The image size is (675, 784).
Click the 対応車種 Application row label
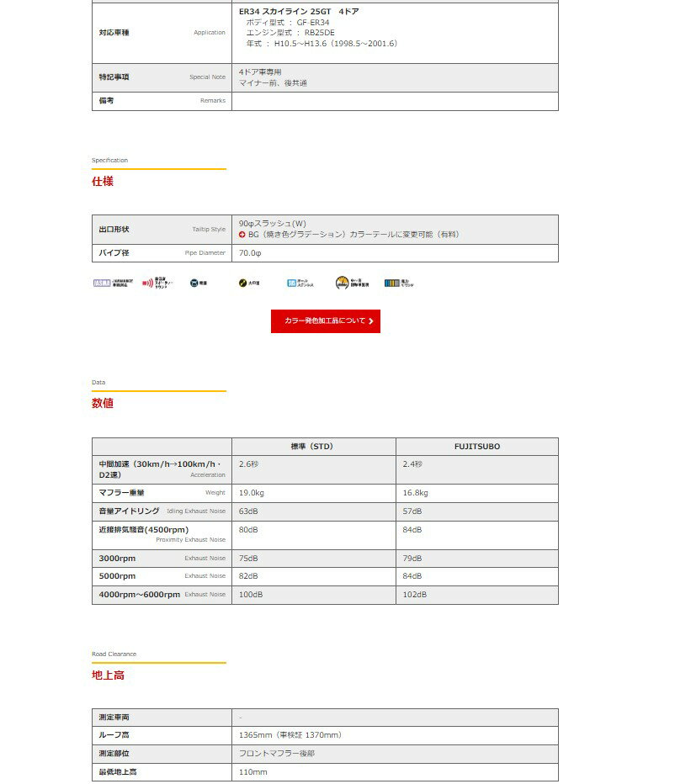coord(162,33)
